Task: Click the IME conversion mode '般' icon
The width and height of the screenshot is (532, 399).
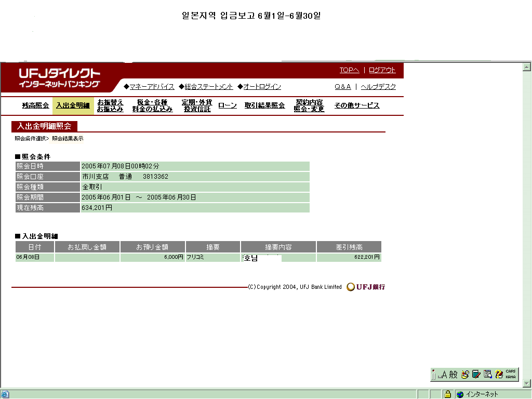Action: click(453, 374)
